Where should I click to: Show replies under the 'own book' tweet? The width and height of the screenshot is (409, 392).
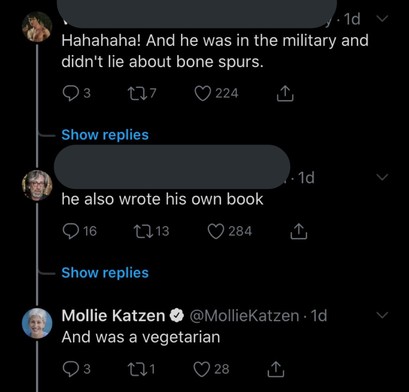pos(105,273)
